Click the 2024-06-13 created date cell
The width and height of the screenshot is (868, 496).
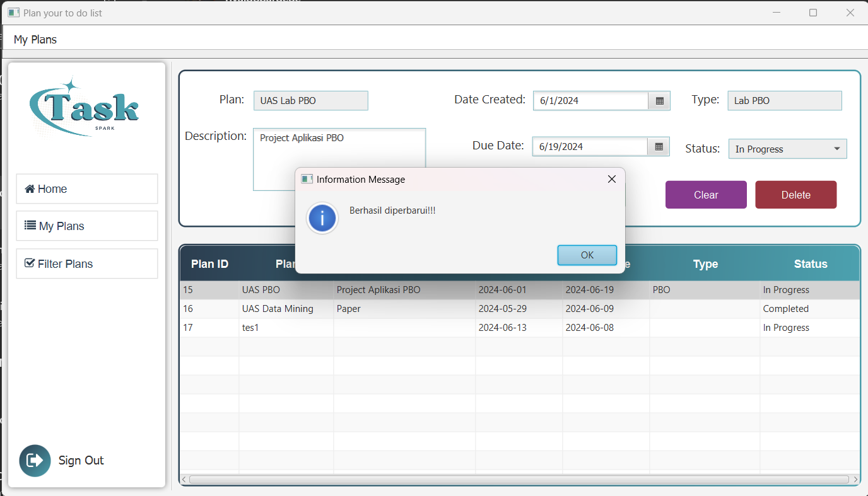coord(519,328)
